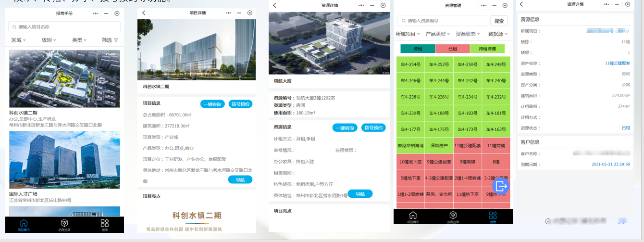This screenshot has width=644, height=242.
Task: Select 深圳房产 resource cell
Action: click(x=440, y=145)
